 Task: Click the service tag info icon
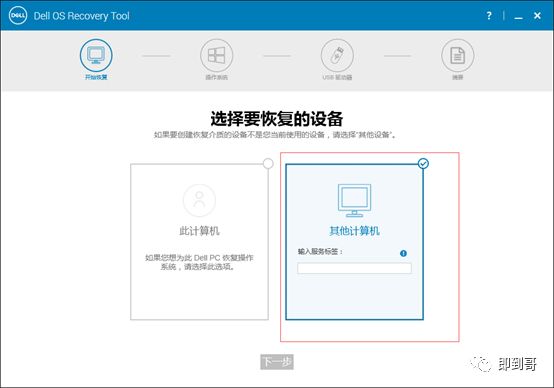403,253
